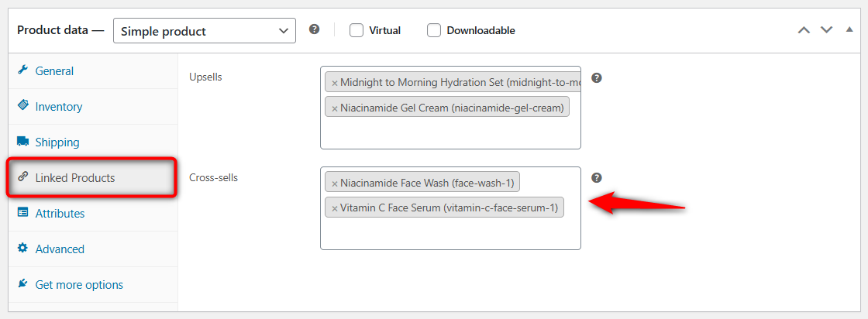Image resolution: width=868 pixels, height=319 pixels.
Task: Click inside the Cross-sells search field
Action: (x=449, y=233)
